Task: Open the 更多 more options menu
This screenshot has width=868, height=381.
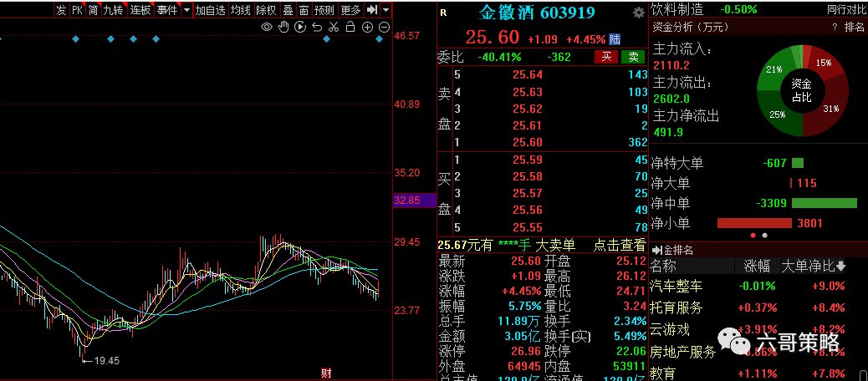Action: click(x=350, y=10)
